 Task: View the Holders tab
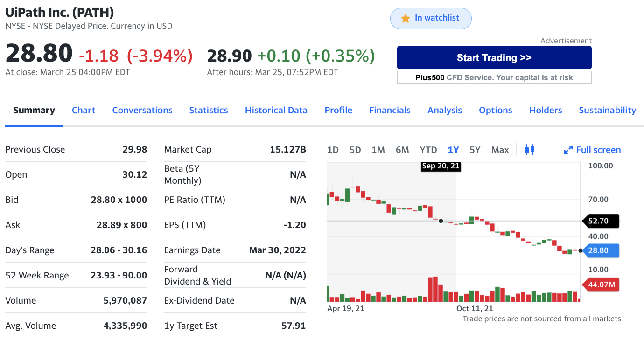546,111
